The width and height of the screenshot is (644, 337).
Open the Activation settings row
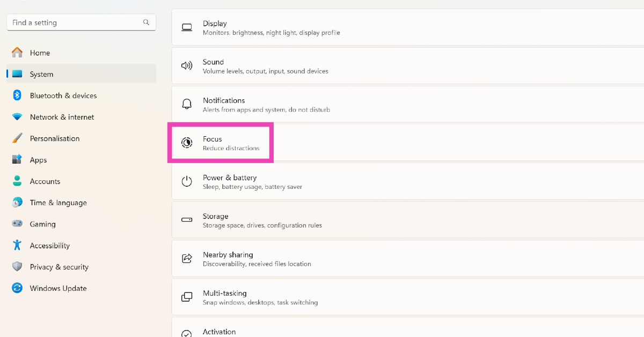point(219,332)
